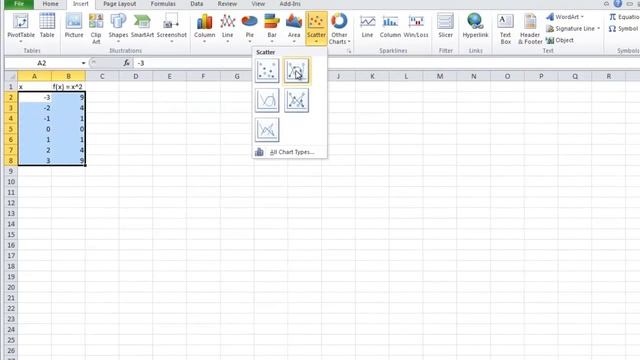
Task: Insert a Text Box
Action: 505,28
